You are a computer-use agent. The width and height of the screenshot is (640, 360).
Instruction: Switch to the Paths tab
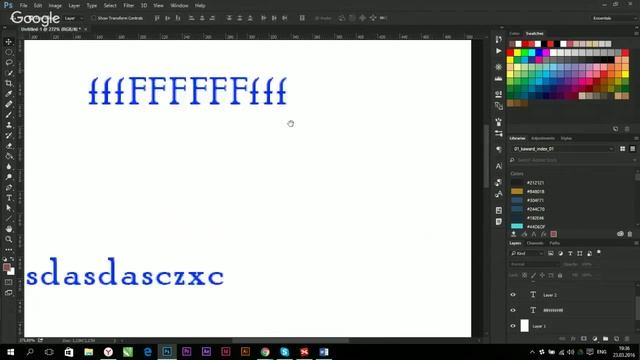[x=554, y=243]
